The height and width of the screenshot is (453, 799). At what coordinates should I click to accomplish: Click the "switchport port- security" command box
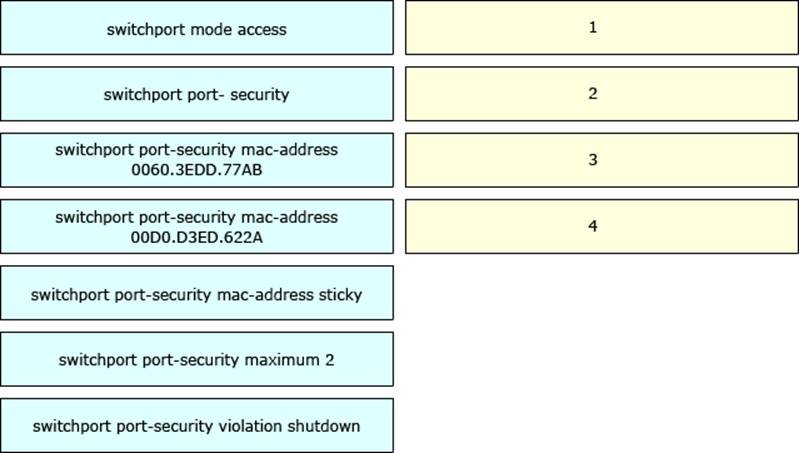click(196, 94)
